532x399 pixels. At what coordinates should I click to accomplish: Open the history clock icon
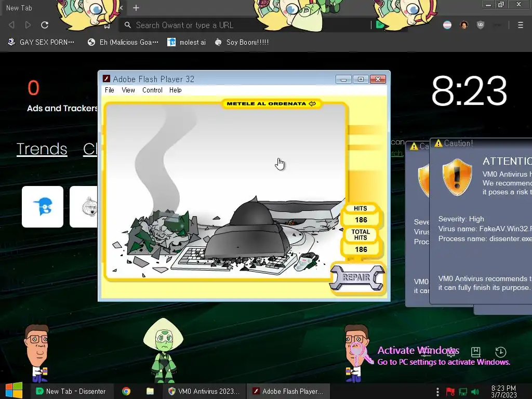501,352
